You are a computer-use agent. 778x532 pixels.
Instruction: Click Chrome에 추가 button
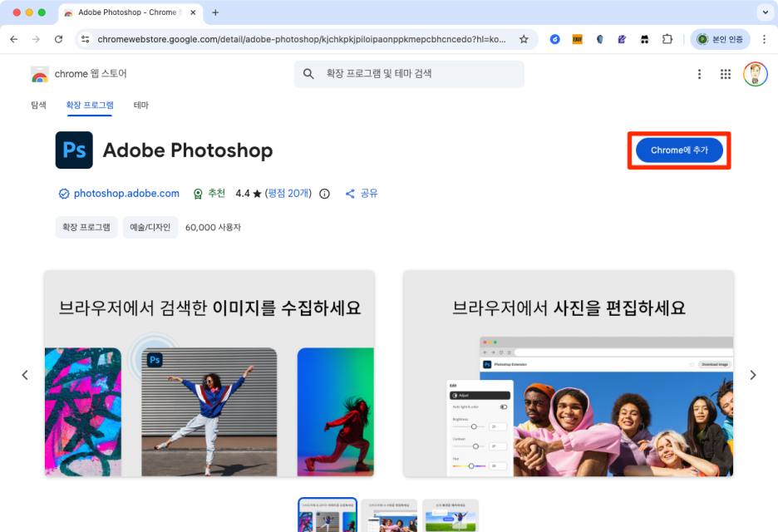(x=679, y=150)
